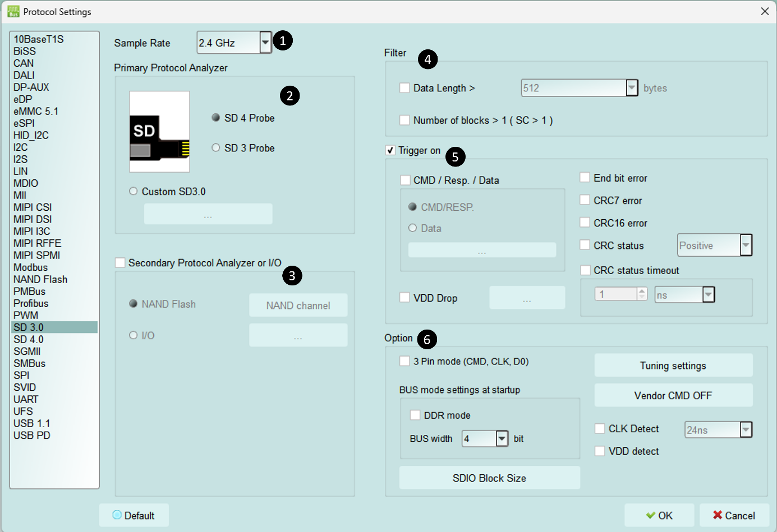Select the SD 3 Probe option

point(215,147)
